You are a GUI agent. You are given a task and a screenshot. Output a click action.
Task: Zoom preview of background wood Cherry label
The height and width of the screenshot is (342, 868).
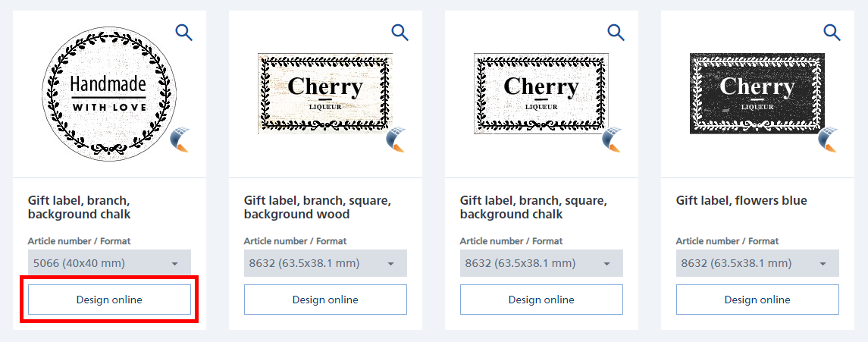click(x=400, y=32)
